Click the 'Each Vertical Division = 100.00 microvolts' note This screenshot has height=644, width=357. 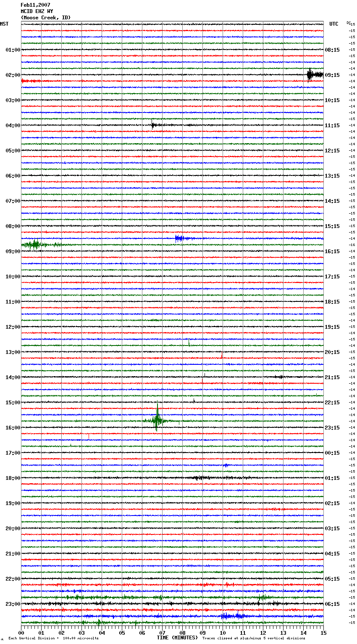[x=54, y=638]
